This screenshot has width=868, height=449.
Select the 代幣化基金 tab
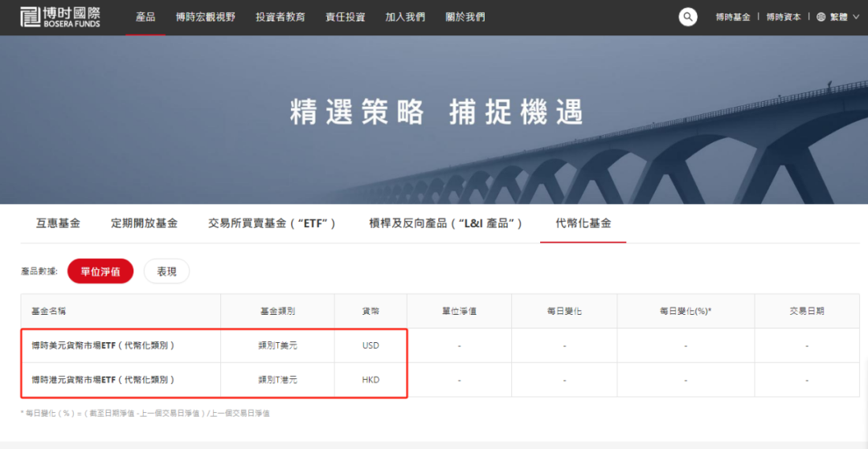pos(583,223)
